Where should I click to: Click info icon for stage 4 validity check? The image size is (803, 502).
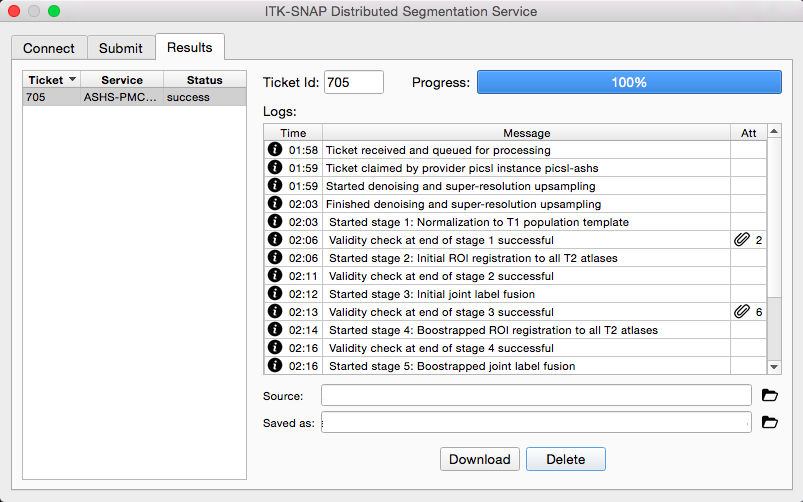[275, 347]
